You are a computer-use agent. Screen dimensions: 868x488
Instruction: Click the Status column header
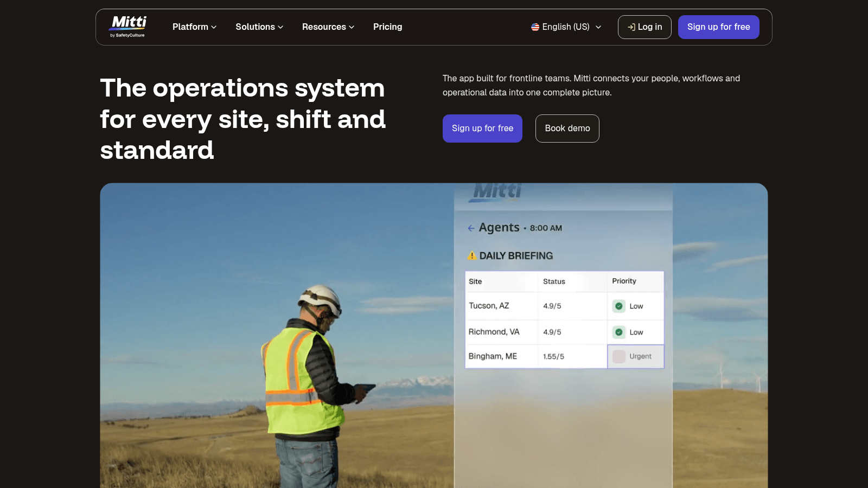(x=554, y=281)
